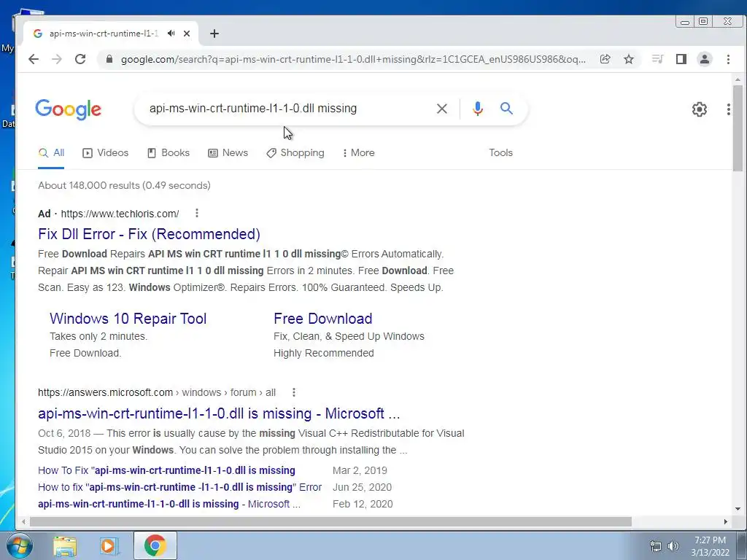This screenshot has width=747, height=560.
Task: Open the Windows 10 Repair Tool link
Action: [128, 319]
